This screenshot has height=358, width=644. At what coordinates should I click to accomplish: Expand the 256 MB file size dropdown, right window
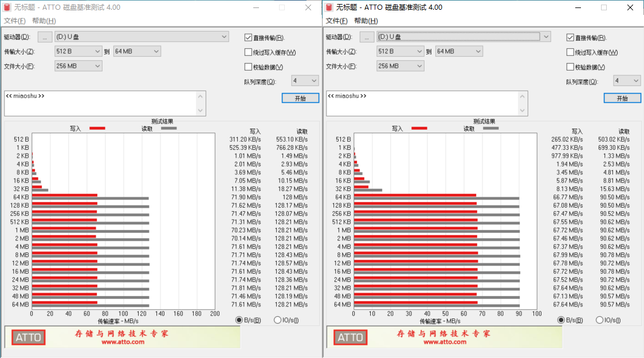(400, 66)
